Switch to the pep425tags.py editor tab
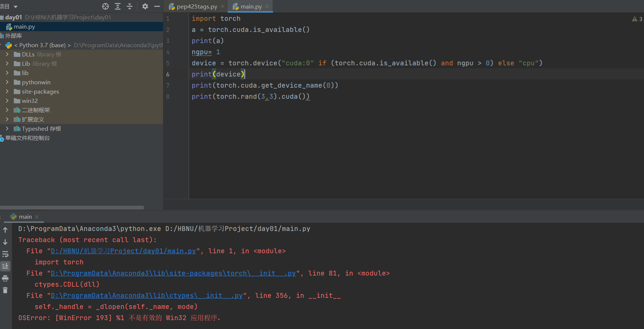 pos(197,7)
